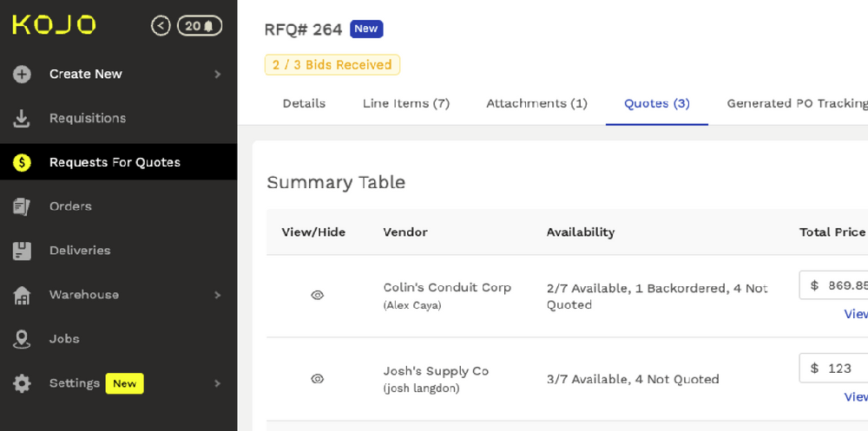The width and height of the screenshot is (868, 431).
Task: Click the Orders documents icon
Action: (x=22, y=206)
